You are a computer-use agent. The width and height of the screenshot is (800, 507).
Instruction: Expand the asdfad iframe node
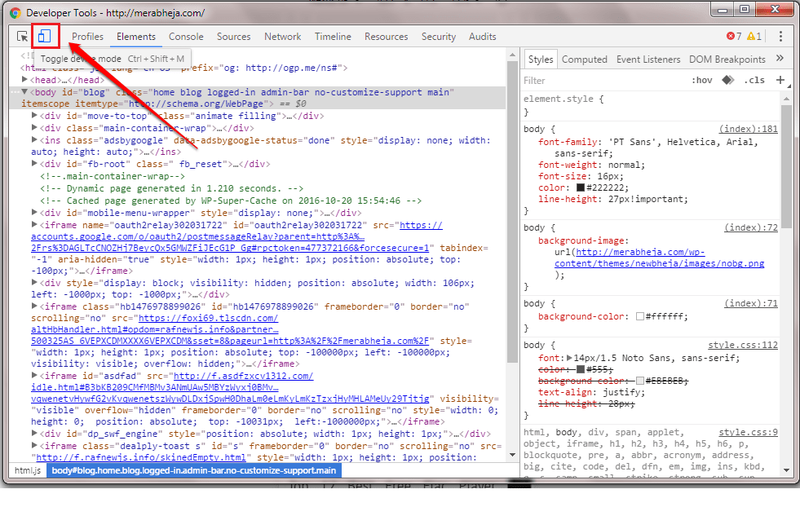point(34,375)
